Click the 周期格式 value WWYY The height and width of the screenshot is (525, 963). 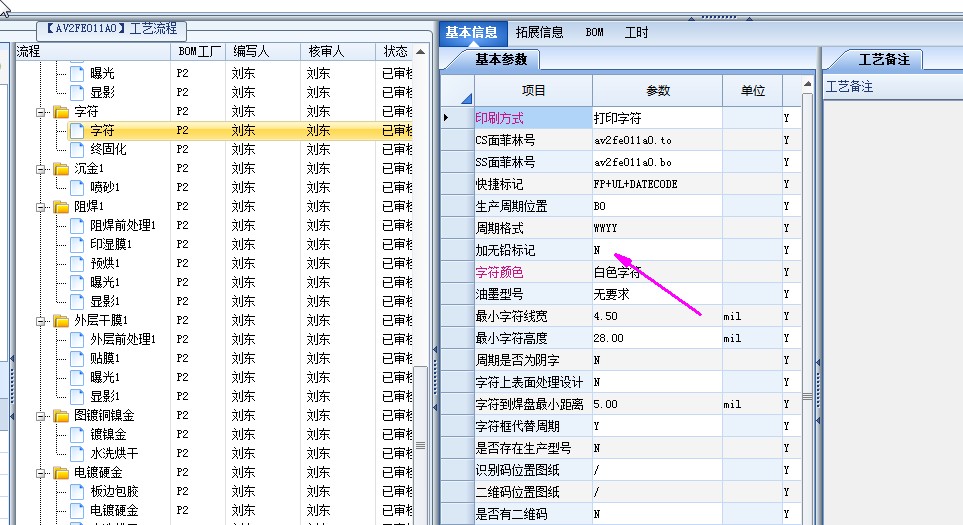[657, 228]
